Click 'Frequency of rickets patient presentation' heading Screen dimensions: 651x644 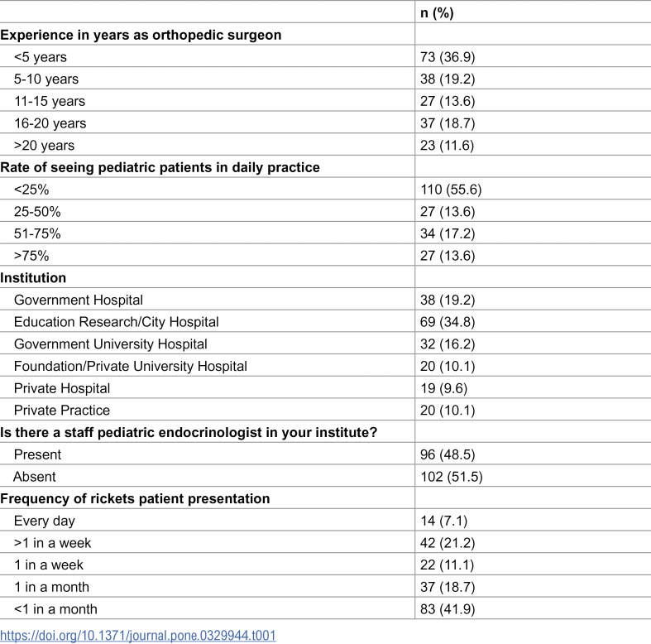(135, 498)
